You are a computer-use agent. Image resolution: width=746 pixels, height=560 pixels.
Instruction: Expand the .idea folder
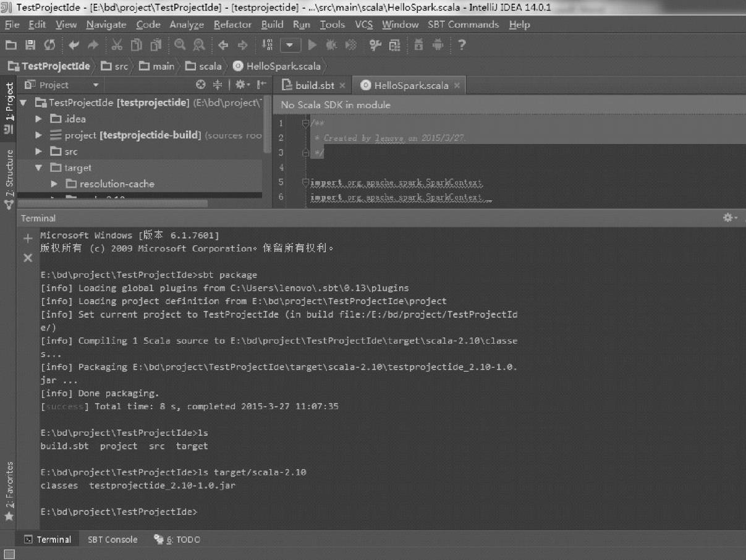pyautogui.click(x=39, y=119)
